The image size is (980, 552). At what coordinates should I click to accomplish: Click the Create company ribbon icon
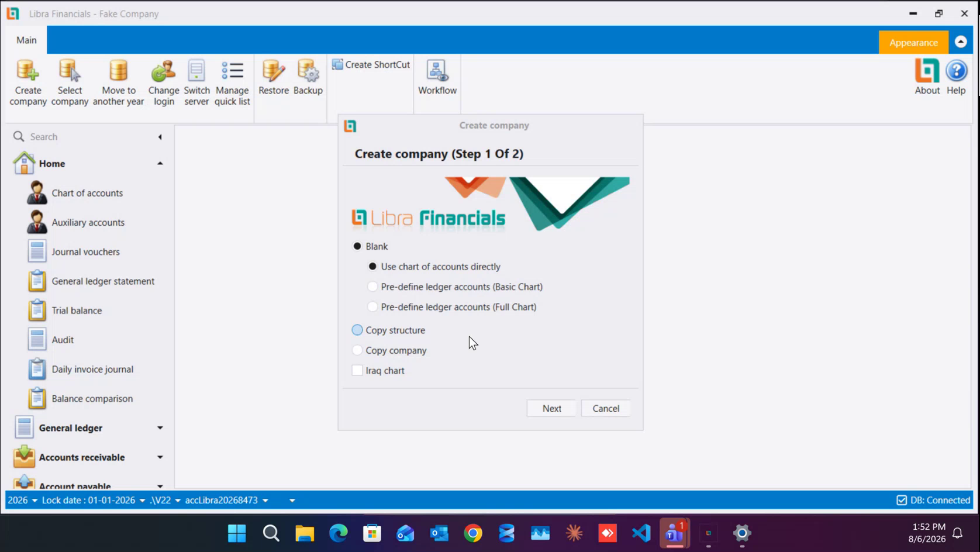(28, 82)
